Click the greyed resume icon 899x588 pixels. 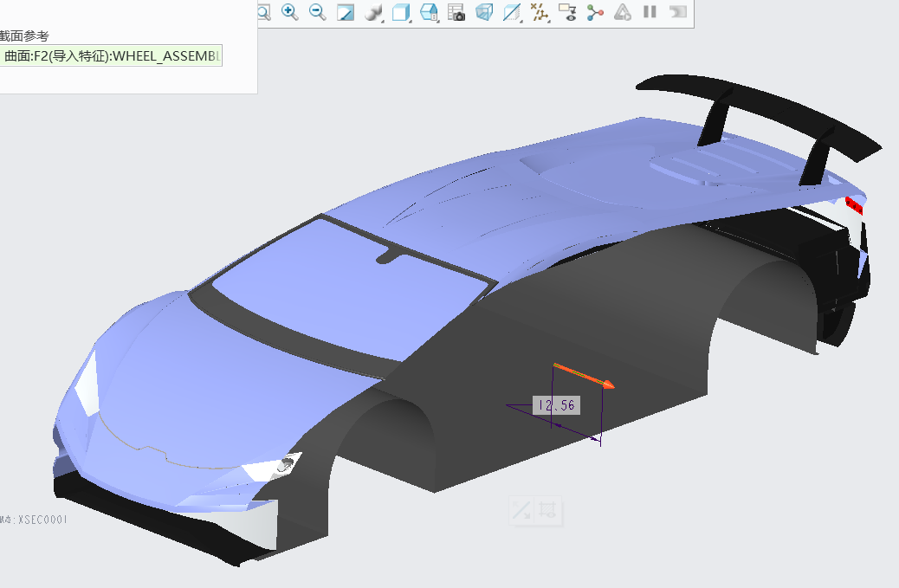678,11
